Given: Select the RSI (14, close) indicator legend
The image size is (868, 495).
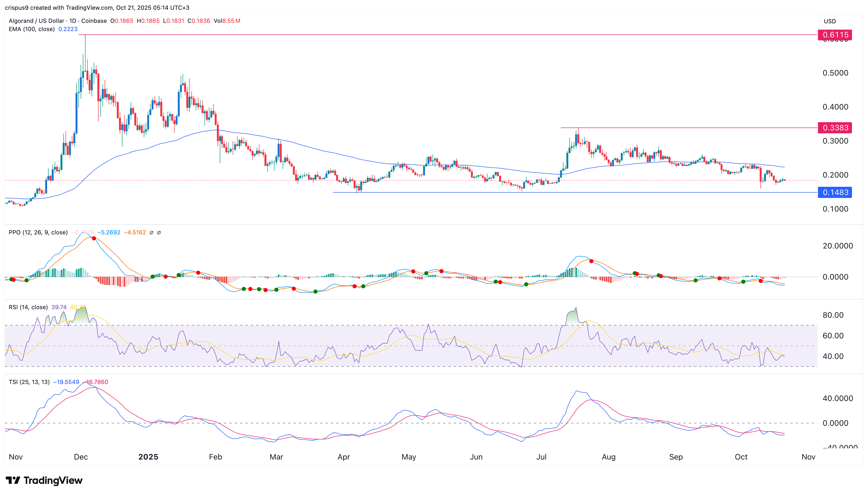Looking at the screenshot, I should coord(28,307).
